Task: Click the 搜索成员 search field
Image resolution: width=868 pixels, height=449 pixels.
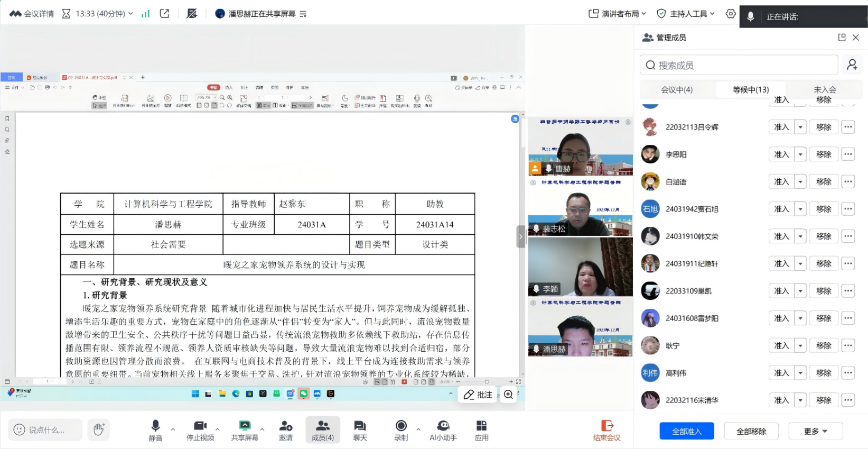Action: [x=739, y=65]
